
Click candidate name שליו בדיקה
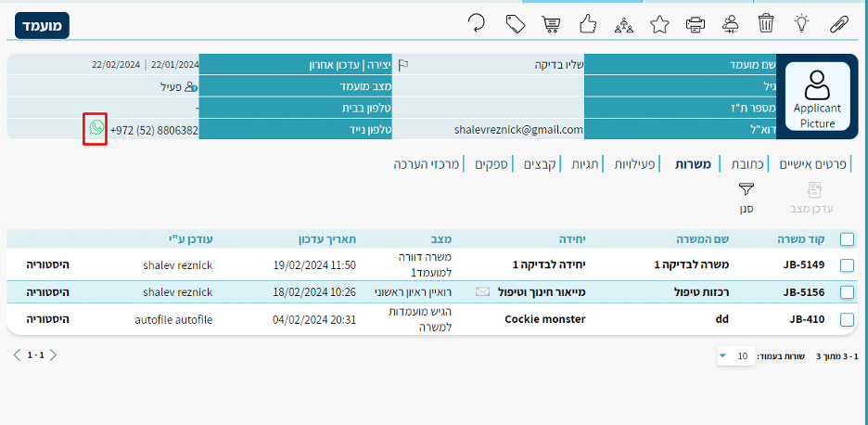560,65
